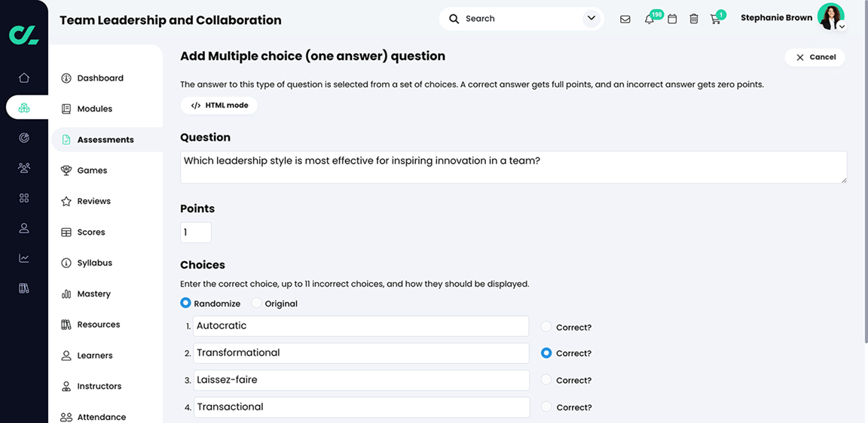Screen dimensions: 868x423
Task: Open the mail envelope icon in header
Action: pyautogui.click(x=625, y=19)
